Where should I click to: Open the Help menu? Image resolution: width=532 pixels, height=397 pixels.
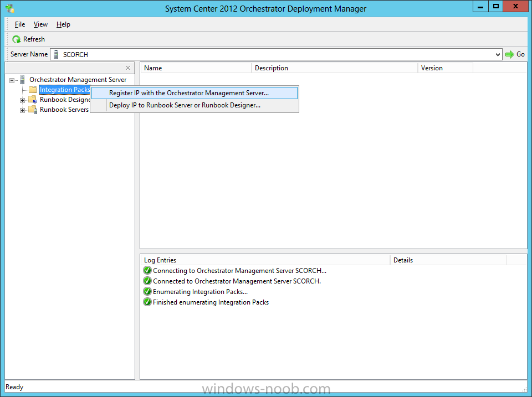63,24
